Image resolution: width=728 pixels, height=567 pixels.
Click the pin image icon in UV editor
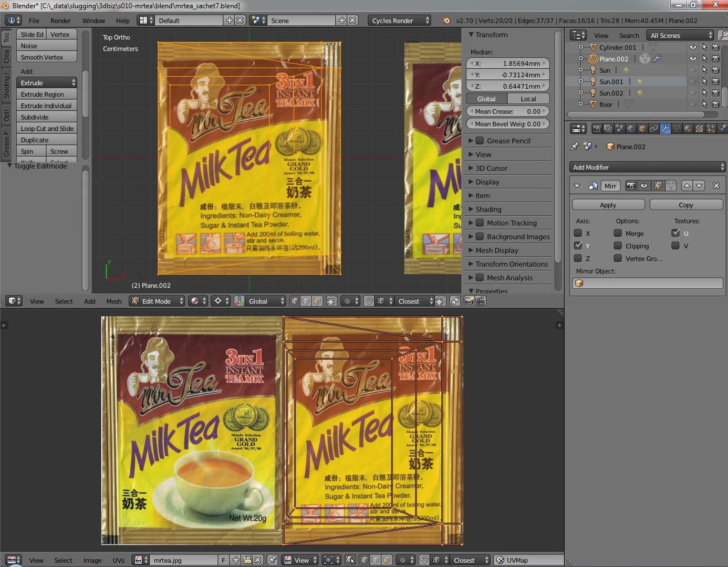pos(273,560)
